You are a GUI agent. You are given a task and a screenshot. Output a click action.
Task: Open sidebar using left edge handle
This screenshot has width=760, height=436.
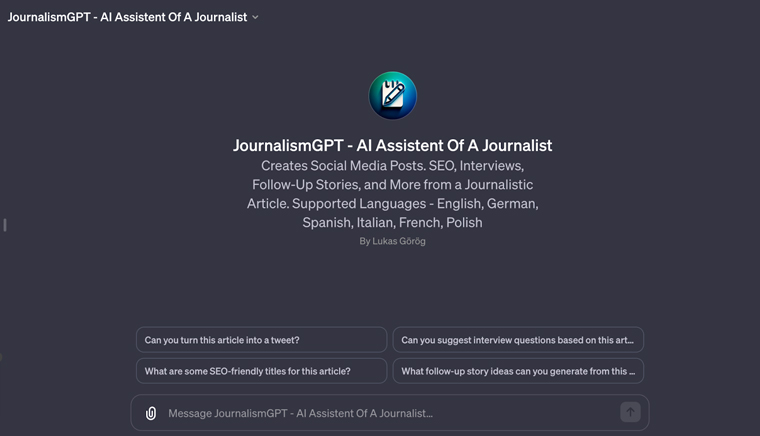5,225
